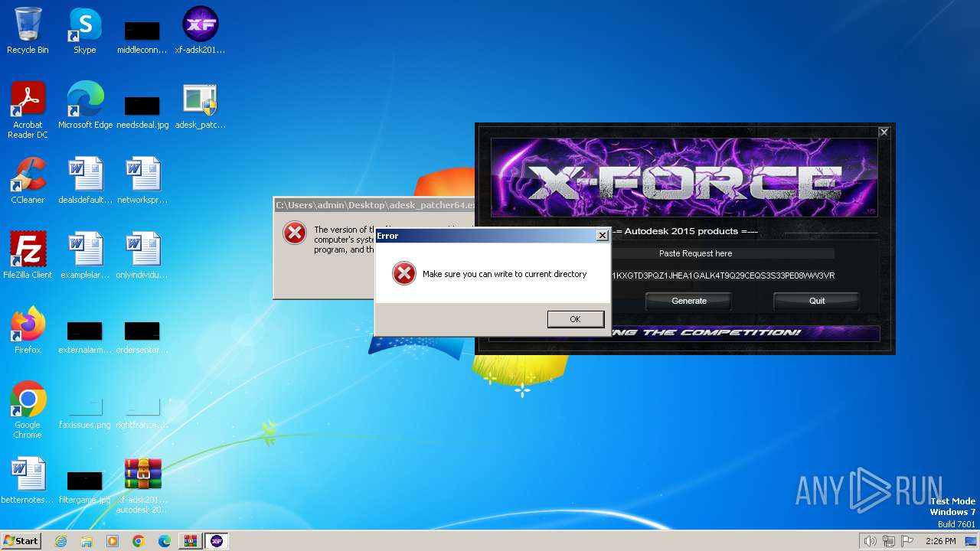Click the activation code field in X-Force
980x551 pixels.
click(696, 275)
